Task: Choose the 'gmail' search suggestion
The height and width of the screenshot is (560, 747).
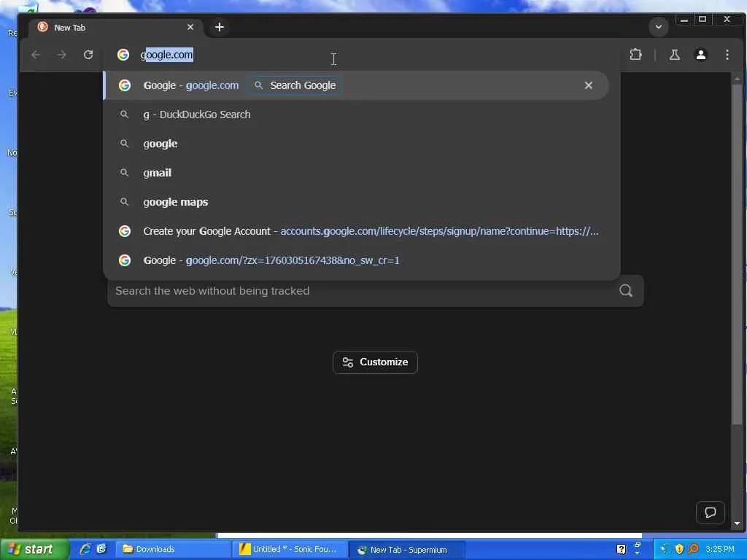Action: point(356,172)
